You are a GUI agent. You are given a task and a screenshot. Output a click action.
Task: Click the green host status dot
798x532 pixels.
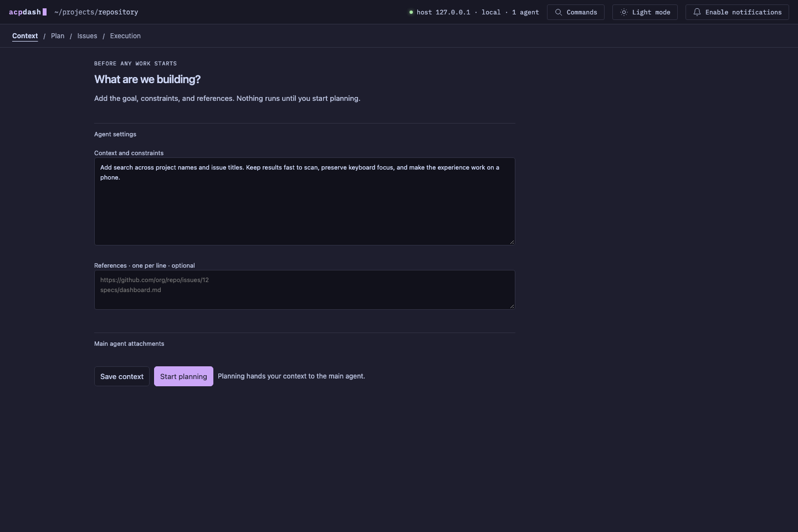pos(411,12)
